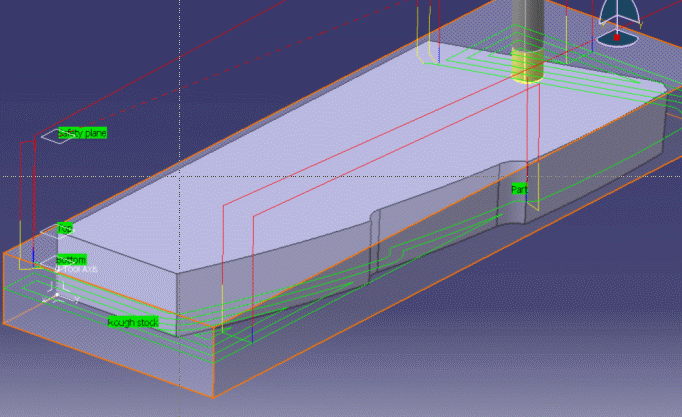Screen dimensions: 682x417
Task: Click the red dot on the compass base
Action: pyautogui.click(x=617, y=37)
